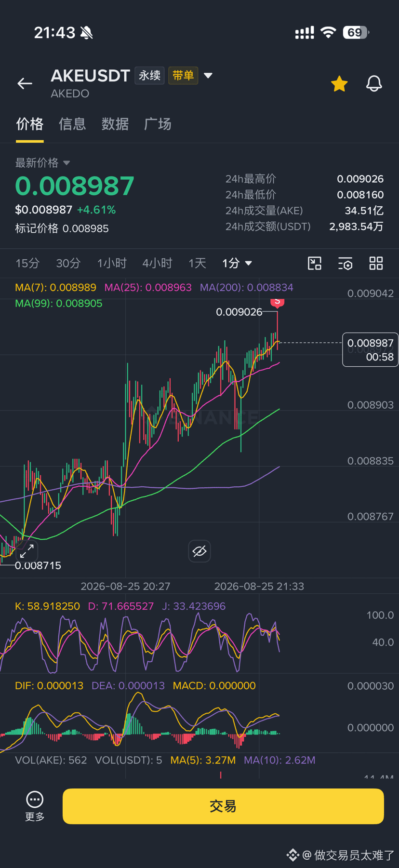The width and height of the screenshot is (399, 868).
Task: Tap the status bar battery indicator
Action: coord(356,33)
